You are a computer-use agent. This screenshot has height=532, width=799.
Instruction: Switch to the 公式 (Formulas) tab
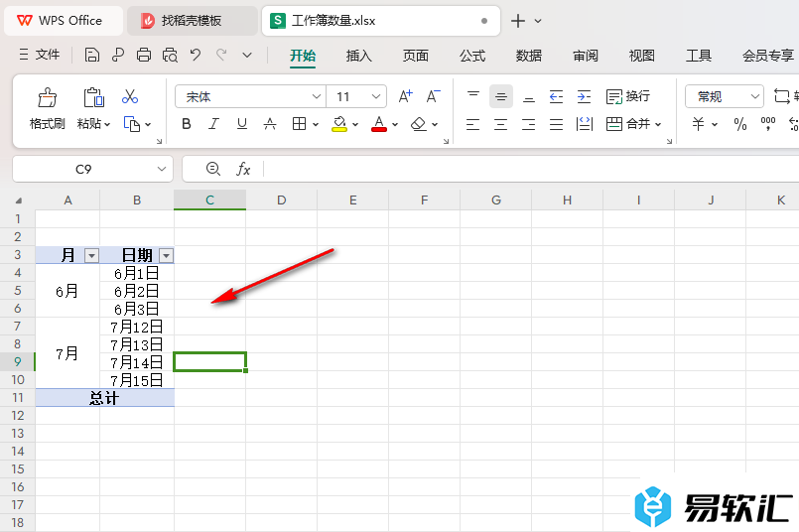click(471, 56)
